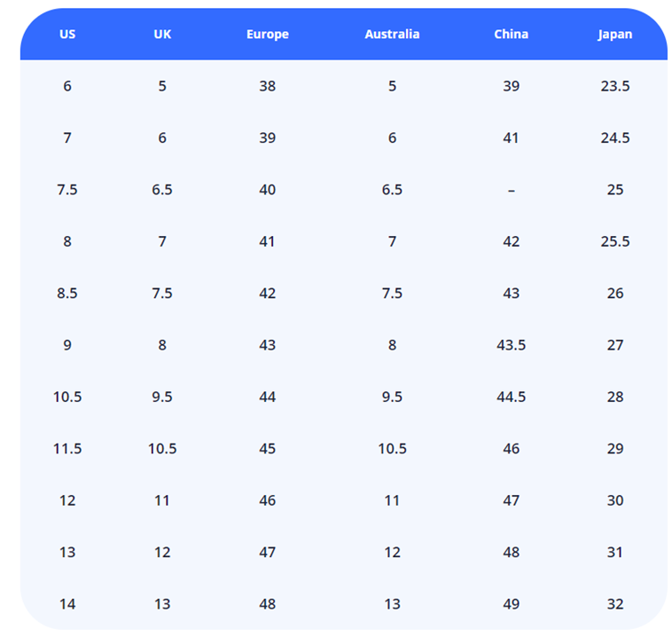The image size is (672, 637).
Task: Click the US column header
Action: 67,35
